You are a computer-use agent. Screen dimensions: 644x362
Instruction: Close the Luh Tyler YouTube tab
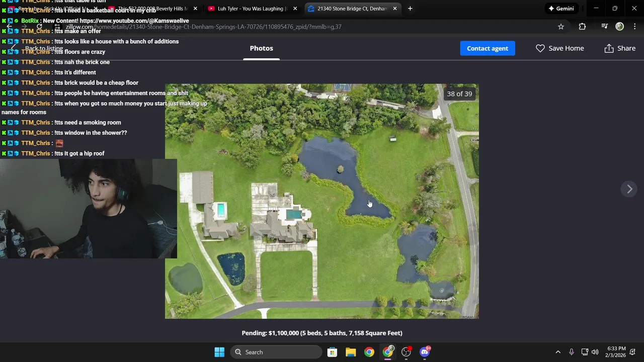[295, 9]
